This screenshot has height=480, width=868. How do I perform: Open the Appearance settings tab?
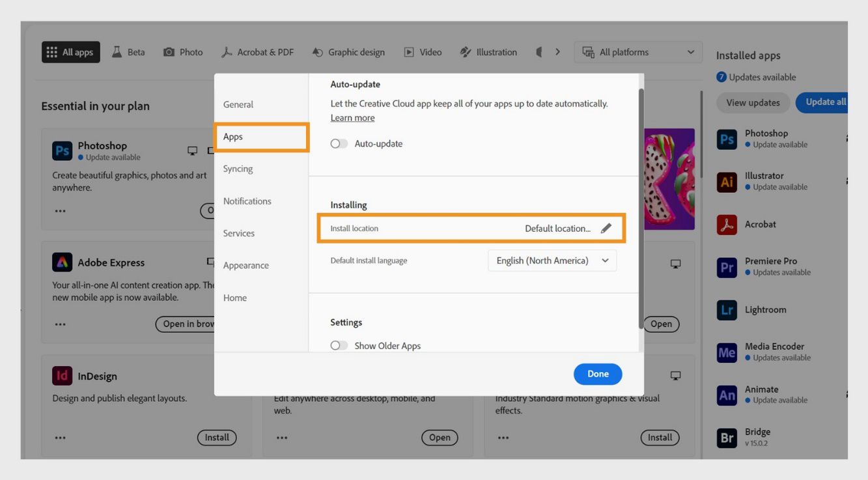click(x=246, y=266)
